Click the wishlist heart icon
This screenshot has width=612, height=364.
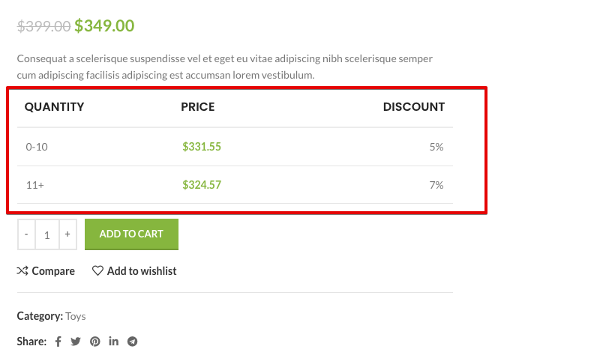point(97,271)
